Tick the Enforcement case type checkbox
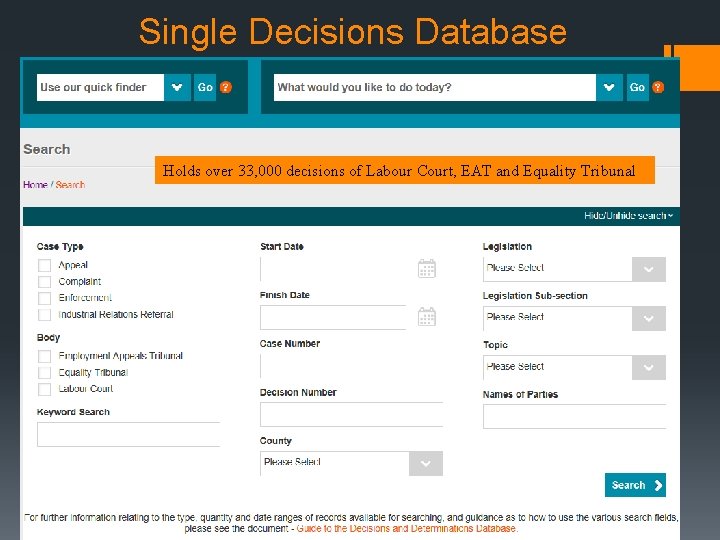 (x=45, y=298)
